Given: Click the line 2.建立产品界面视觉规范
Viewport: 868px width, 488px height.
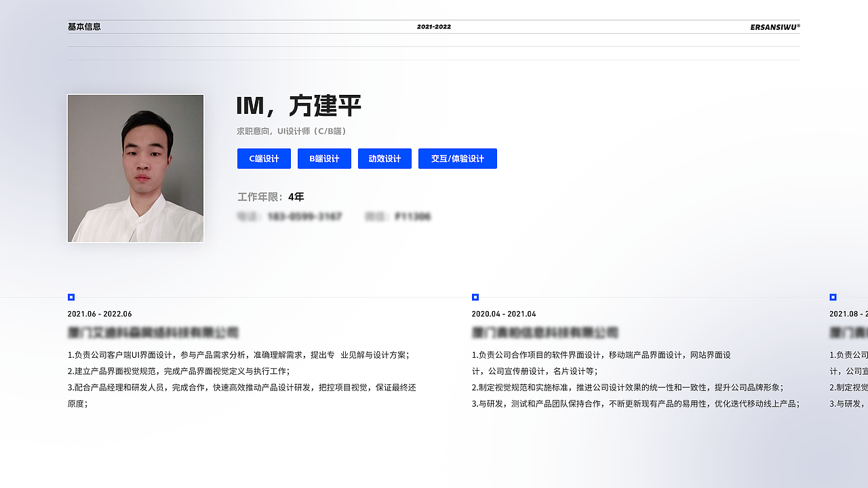Looking at the screenshot, I should [x=178, y=371].
